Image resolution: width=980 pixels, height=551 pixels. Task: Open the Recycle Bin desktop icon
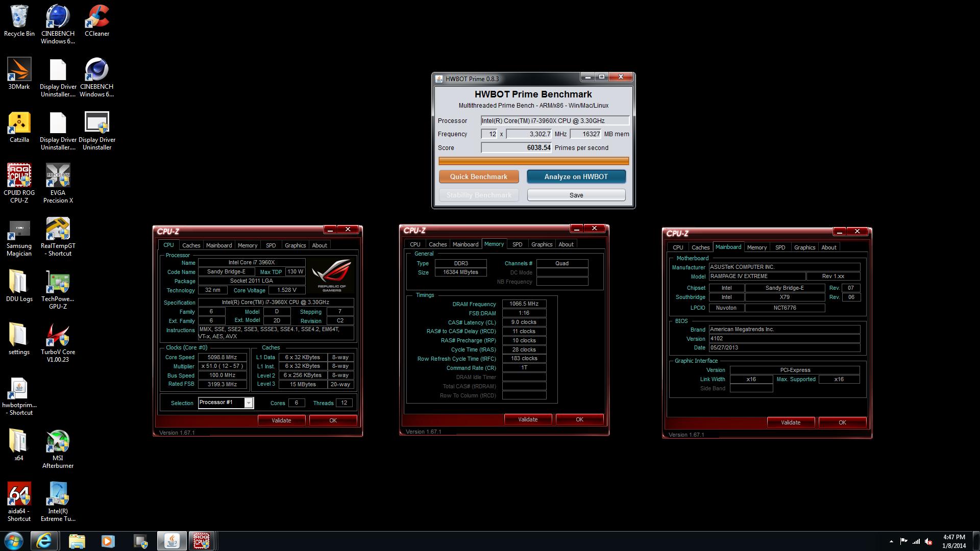click(x=19, y=21)
